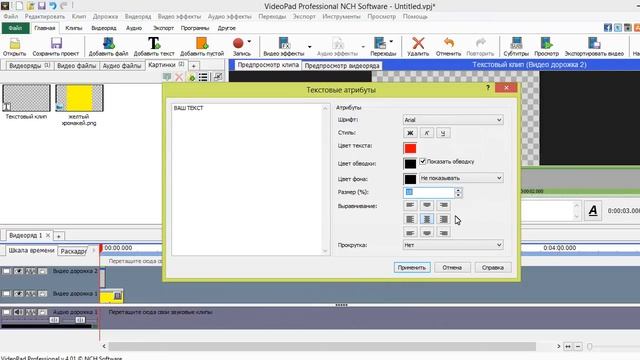The width and height of the screenshot is (640, 360).
Task: Open the Редактировать menu
Action: pos(44,17)
